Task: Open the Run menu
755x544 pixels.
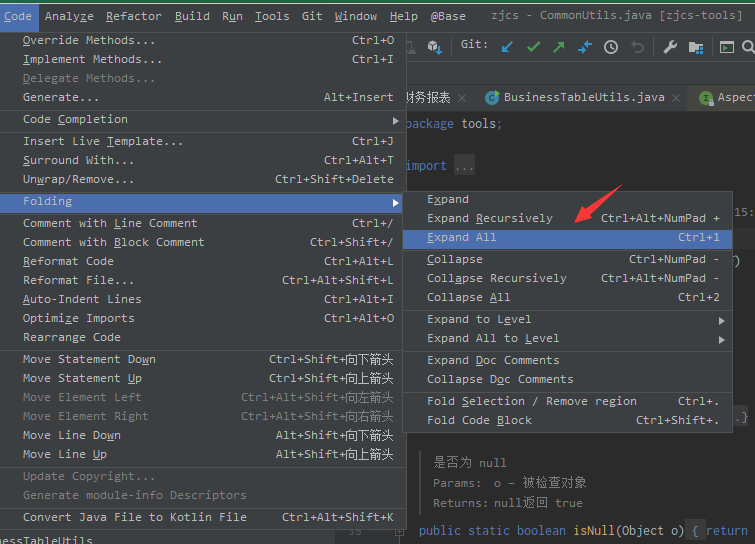Action: tap(232, 16)
